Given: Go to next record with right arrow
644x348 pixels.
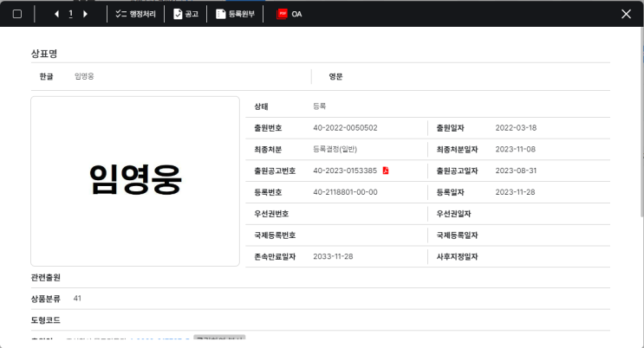Looking at the screenshot, I should coord(86,14).
